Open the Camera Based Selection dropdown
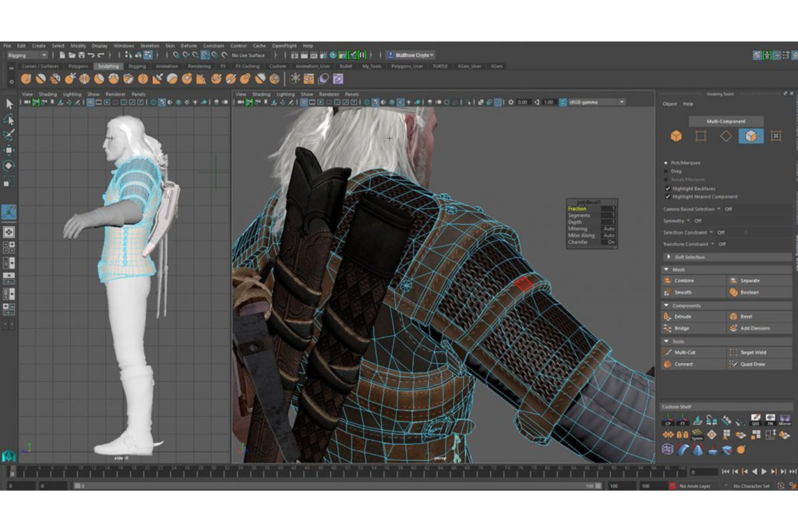The width and height of the screenshot is (798, 532). click(x=719, y=209)
